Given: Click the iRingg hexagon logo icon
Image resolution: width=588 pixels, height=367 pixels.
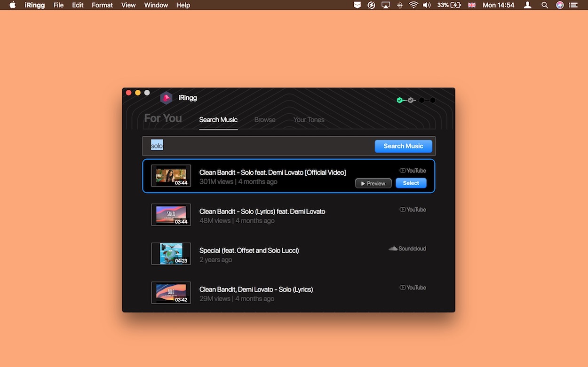Looking at the screenshot, I should pyautogui.click(x=166, y=98).
